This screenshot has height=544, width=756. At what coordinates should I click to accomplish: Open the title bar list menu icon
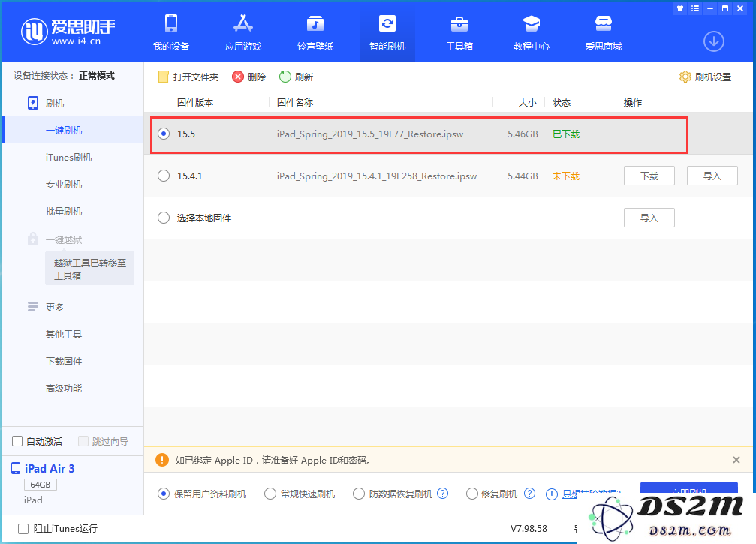click(694, 8)
